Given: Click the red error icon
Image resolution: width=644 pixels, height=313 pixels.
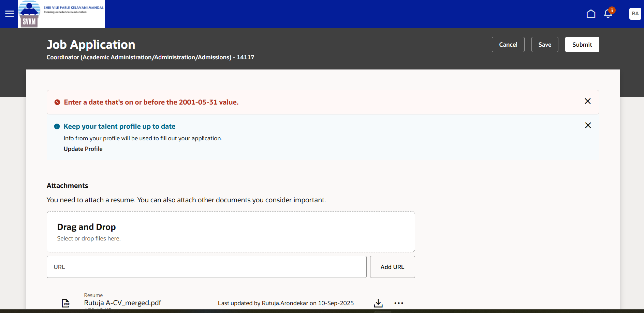Looking at the screenshot, I should pos(57,102).
